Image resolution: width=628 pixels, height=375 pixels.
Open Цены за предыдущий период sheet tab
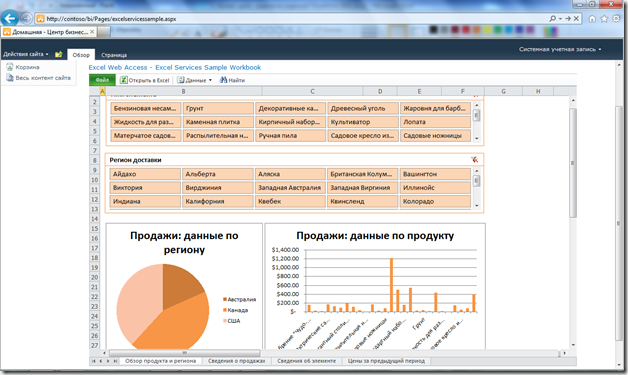tap(386, 361)
